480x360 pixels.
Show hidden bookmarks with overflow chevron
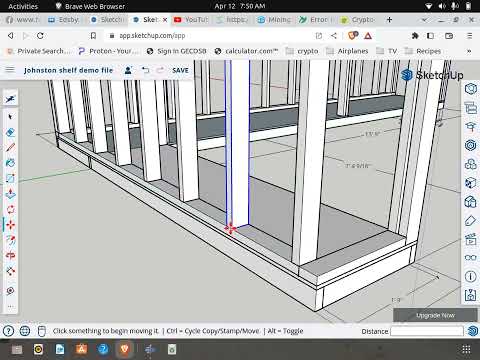click(469, 51)
